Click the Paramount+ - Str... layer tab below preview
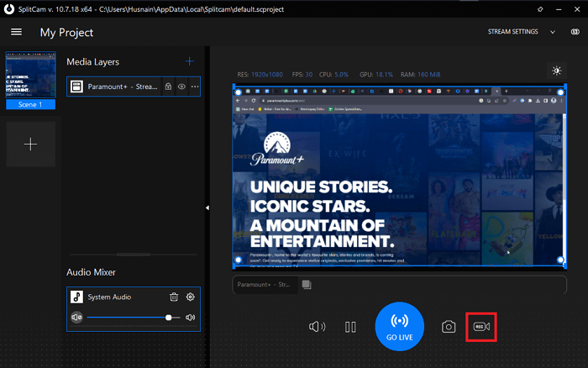Viewport: 588px width, 368px height. [x=265, y=285]
